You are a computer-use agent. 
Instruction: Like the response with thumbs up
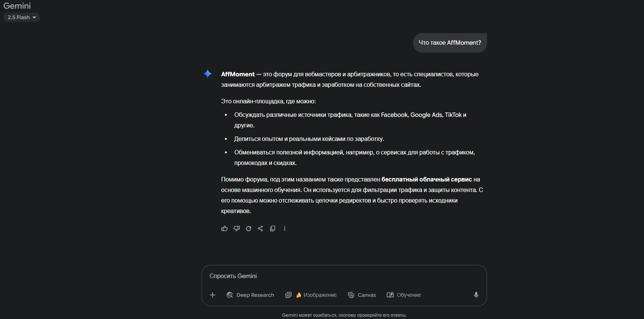(x=225, y=228)
